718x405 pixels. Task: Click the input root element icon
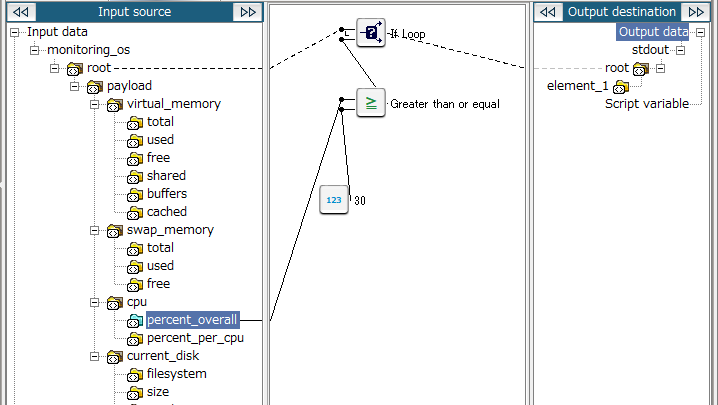point(75,69)
